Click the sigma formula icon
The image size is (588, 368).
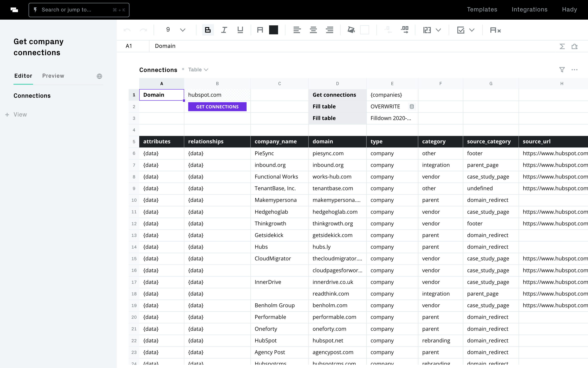click(x=562, y=46)
